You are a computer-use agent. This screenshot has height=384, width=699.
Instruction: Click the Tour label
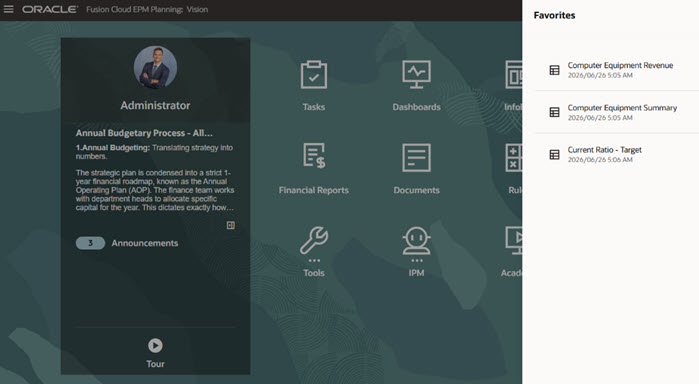(155, 364)
